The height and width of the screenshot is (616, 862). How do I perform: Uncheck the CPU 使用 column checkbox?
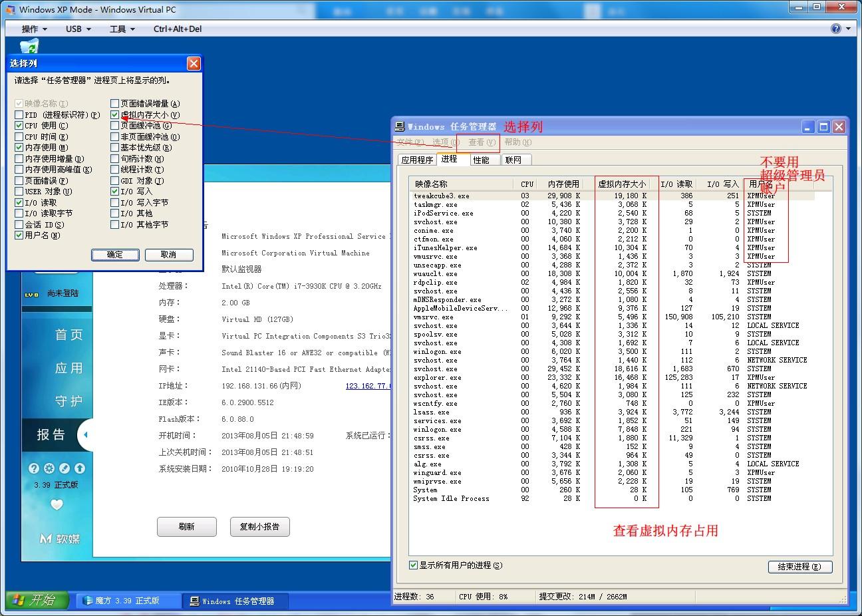pyautogui.click(x=19, y=125)
